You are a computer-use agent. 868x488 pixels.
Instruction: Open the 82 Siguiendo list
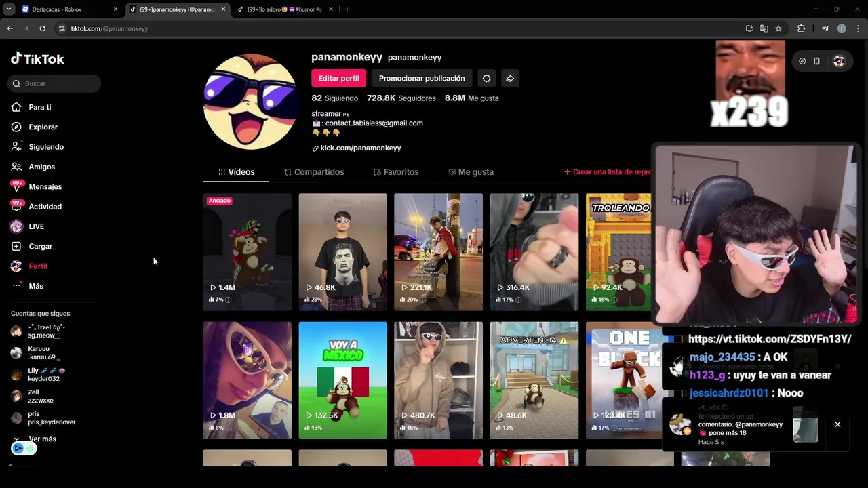(334, 98)
